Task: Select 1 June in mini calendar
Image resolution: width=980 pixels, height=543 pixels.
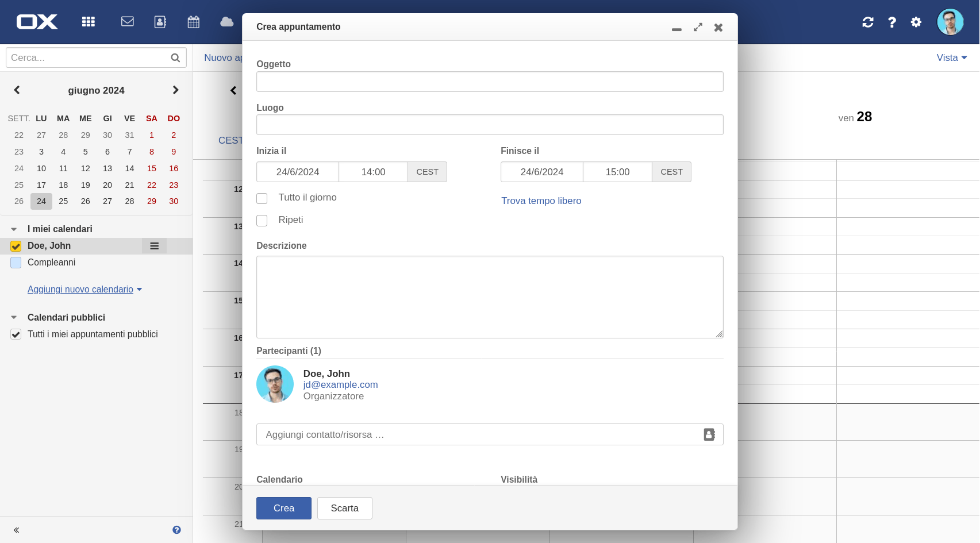Action: pyautogui.click(x=152, y=135)
